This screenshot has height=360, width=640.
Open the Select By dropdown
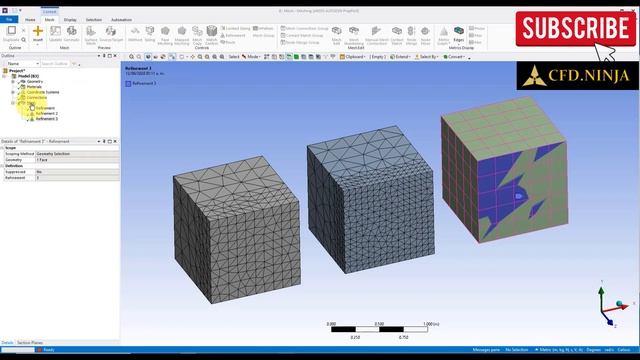[427, 57]
